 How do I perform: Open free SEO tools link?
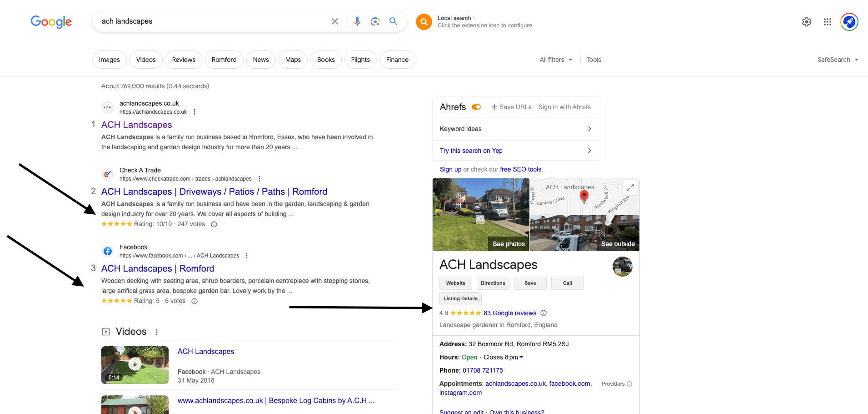pos(521,169)
